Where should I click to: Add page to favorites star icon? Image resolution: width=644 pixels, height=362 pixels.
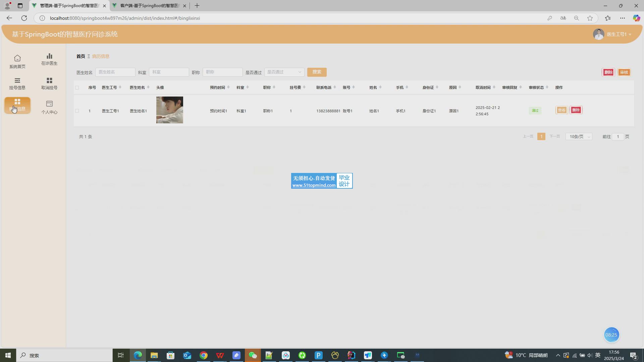click(x=590, y=18)
